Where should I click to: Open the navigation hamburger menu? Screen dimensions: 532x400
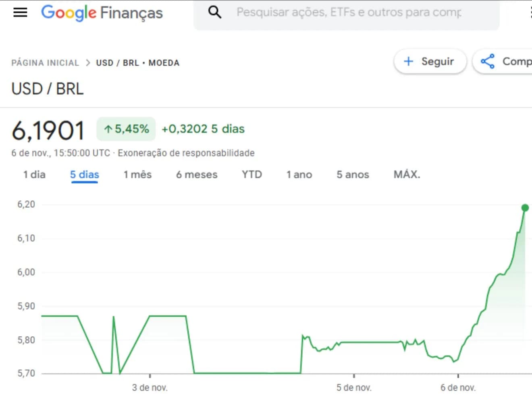pos(20,12)
